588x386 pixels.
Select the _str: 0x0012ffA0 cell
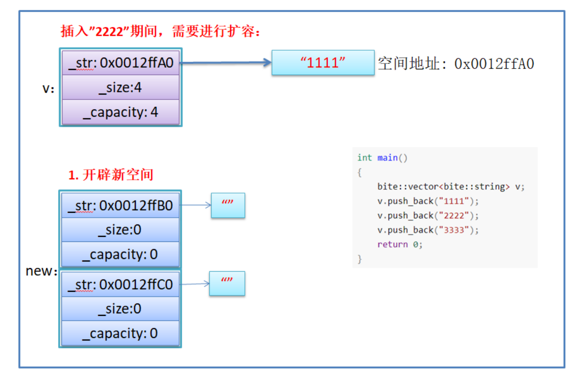(x=121, y=63)
